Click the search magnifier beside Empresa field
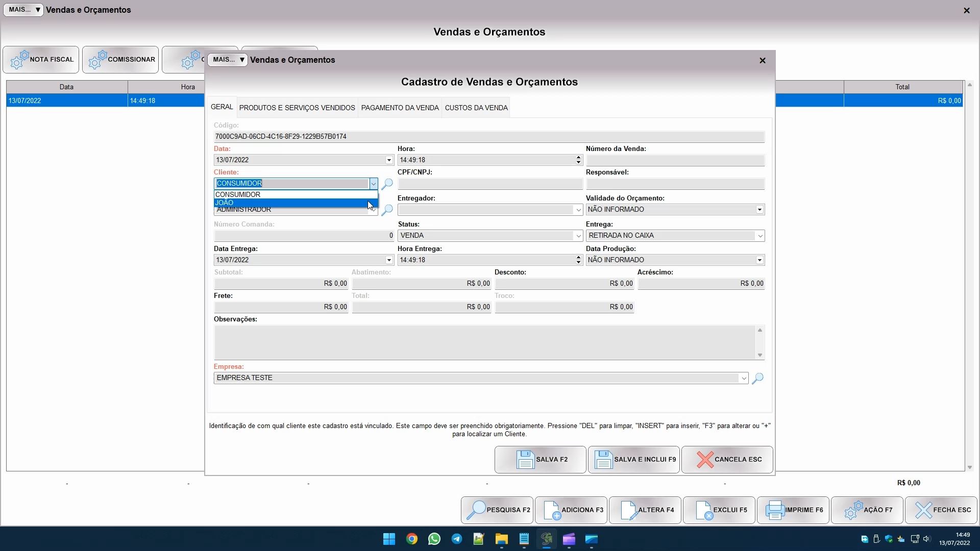The image size is (980, 551). (757, 378)
